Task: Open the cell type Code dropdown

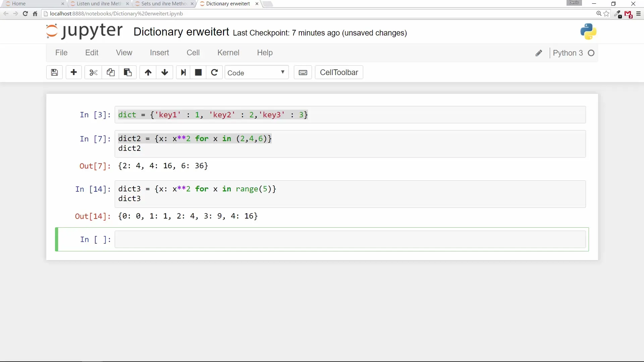Action: pyautogui.click(x=256, y=72)
